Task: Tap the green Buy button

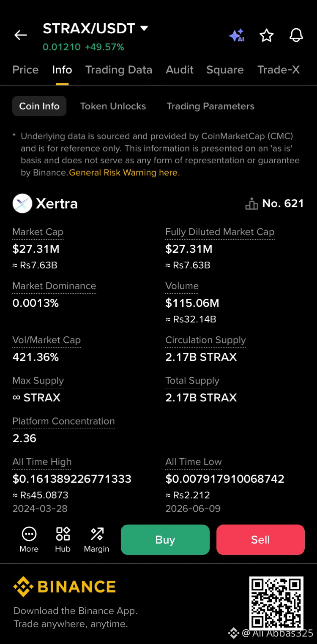Action: [165, 540]
